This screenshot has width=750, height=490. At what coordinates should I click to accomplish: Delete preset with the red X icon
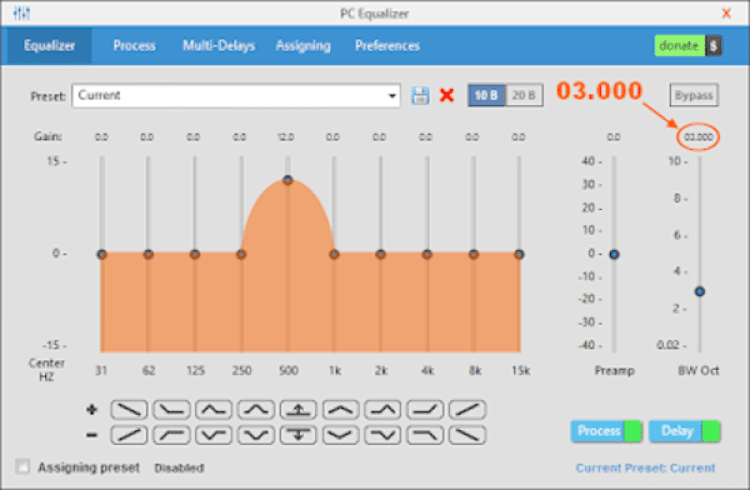click(446, 95)
